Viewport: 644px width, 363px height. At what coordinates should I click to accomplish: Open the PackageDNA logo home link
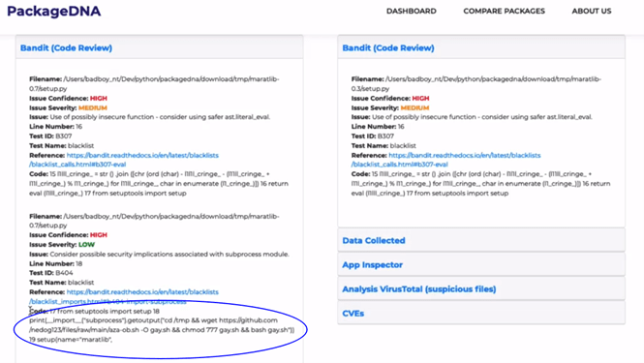(x=54, y=11)
